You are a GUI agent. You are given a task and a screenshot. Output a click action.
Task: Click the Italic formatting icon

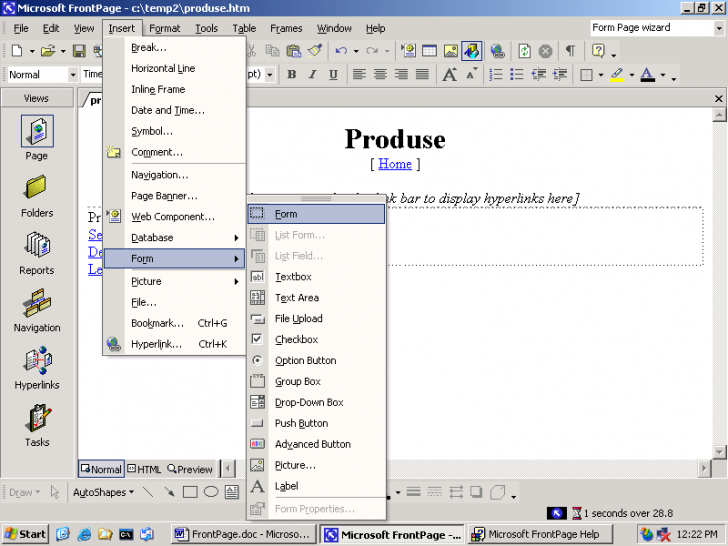311,74
